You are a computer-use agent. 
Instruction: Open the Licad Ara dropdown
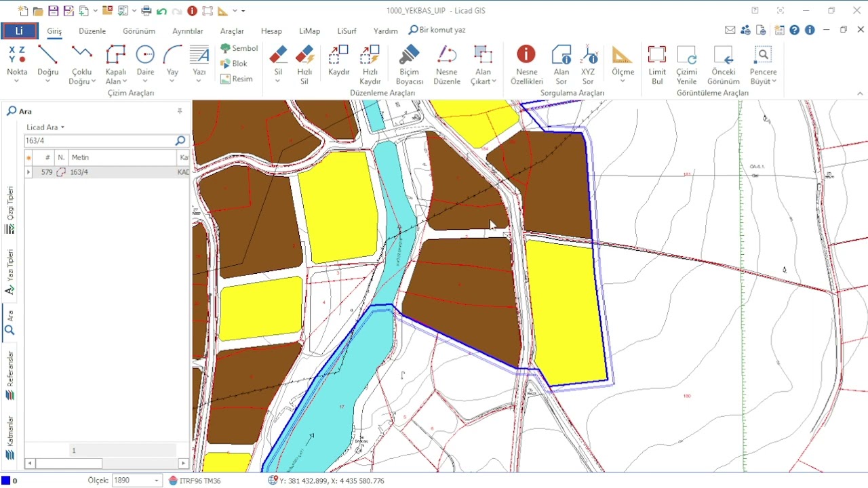[45, 127]
